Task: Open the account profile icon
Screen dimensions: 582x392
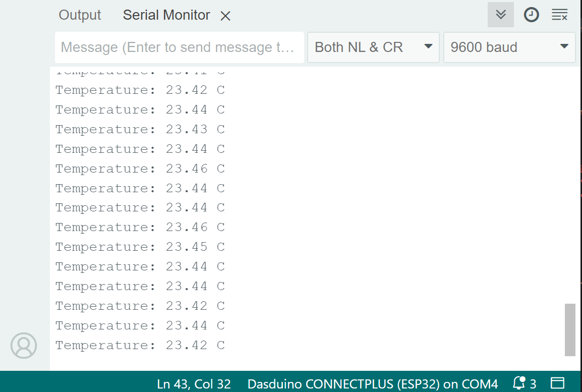Action: pos(24,346)
